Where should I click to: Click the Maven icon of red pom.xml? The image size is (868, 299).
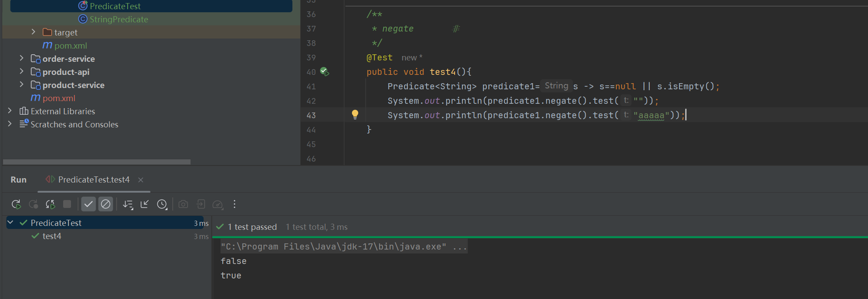[36, 98]
